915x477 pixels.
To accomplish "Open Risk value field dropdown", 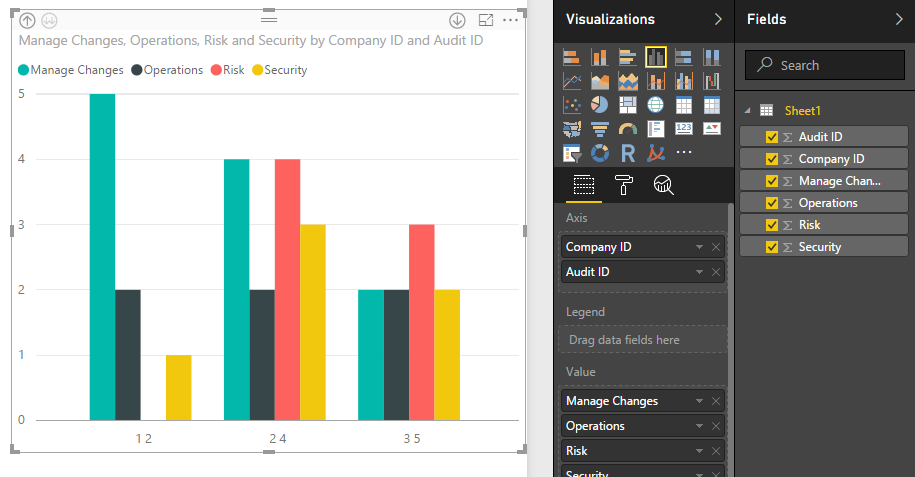I will tap(699, 451).
